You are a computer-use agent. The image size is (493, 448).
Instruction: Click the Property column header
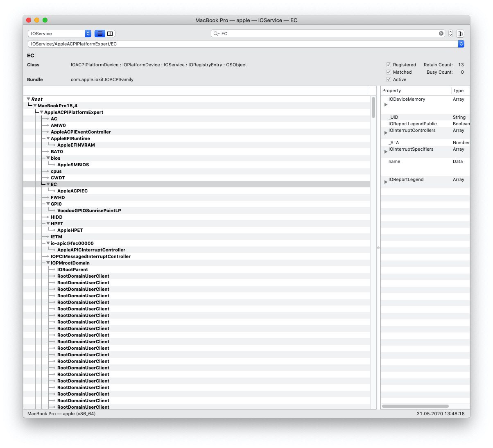pyautogui.click(x=416, y=91)
